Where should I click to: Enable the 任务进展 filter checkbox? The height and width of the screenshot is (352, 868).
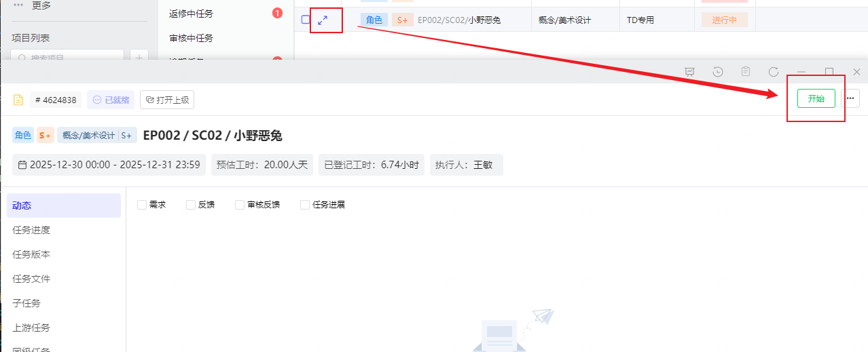[x=305, y=205]
